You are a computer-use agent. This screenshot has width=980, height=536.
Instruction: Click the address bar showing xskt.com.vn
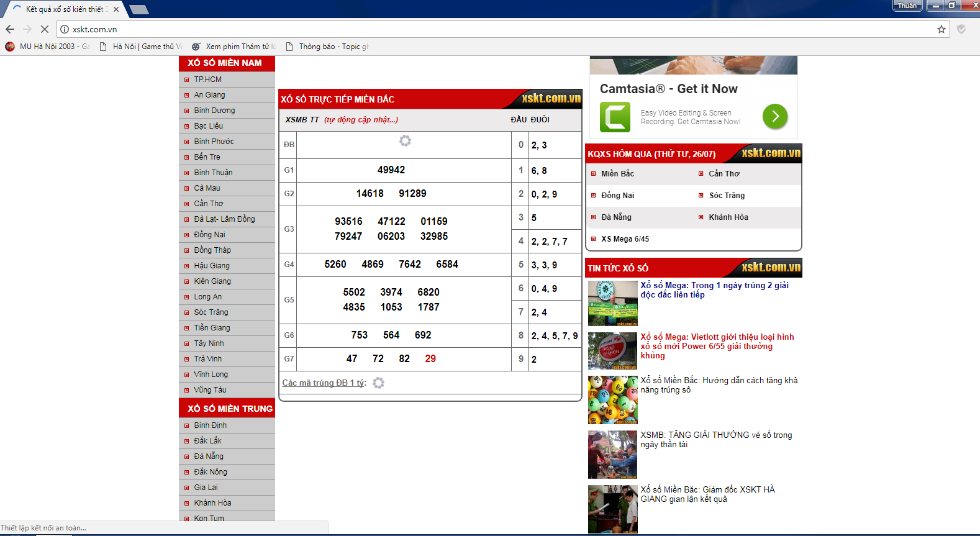(497, 29)
